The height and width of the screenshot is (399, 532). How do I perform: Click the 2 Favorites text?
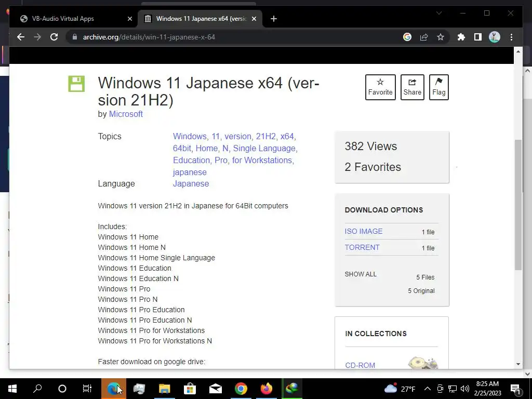click(373, 167)
